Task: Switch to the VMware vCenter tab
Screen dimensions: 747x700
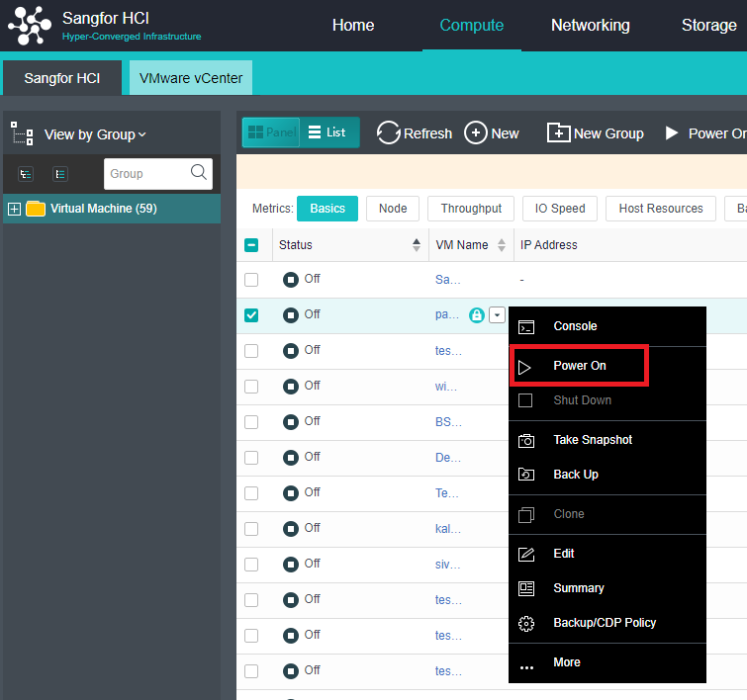Action: point(191,78)
